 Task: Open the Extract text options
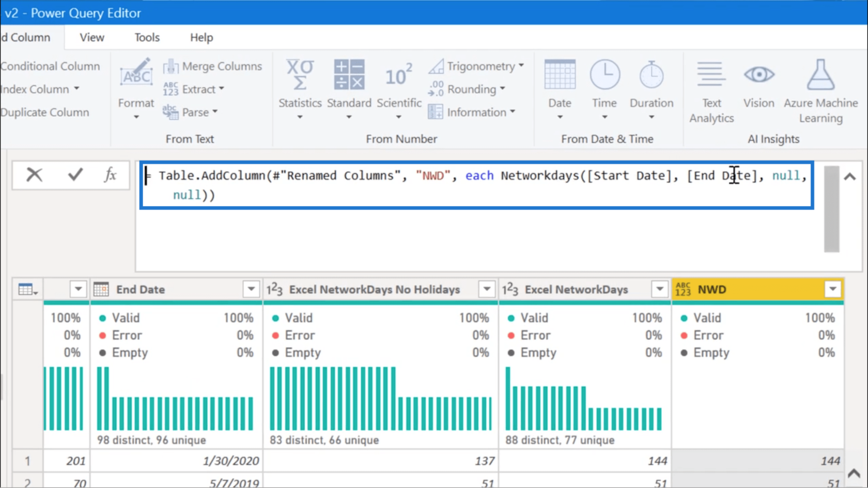[x=194, y=89]
